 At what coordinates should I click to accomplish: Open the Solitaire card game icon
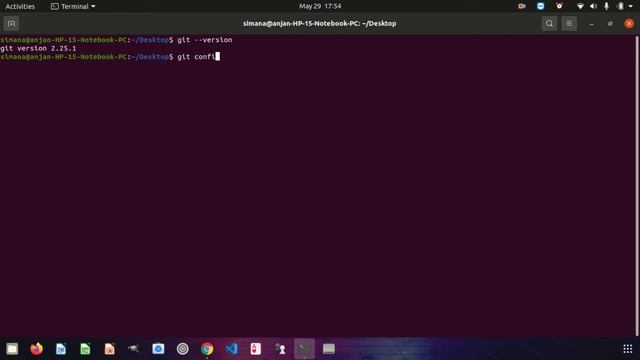point(256,349)
